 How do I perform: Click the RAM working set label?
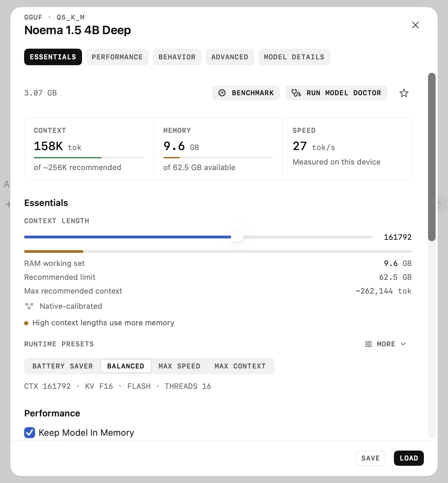pyautogui.click(x=54, y=263)
